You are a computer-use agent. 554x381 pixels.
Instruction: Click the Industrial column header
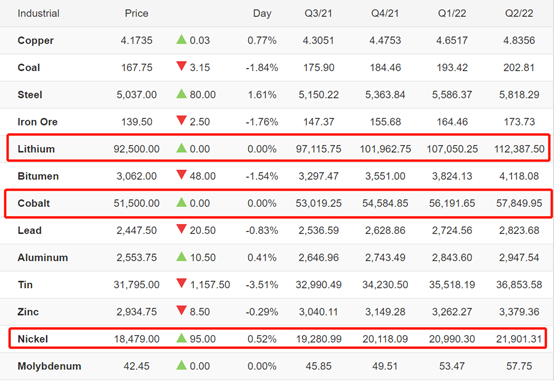pos(39,13)
